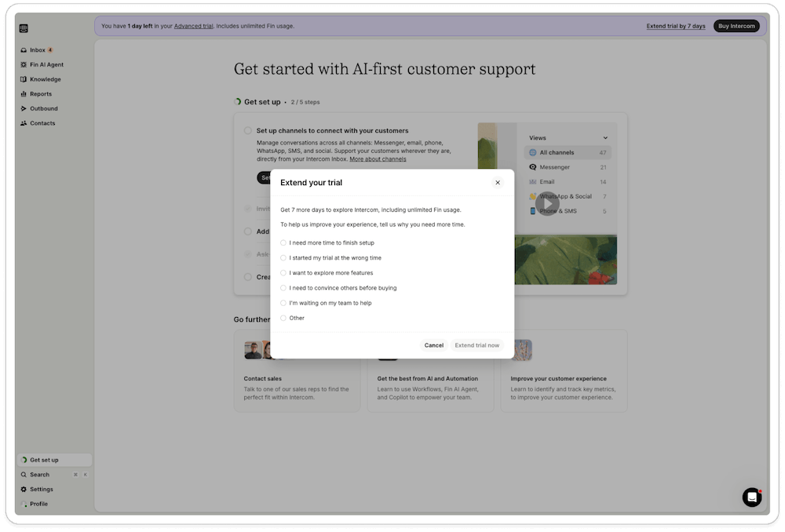Image resolution: width=785 pixels, height=532 pixels.
Task: Click the Phone & SMS icon
Action: (x=533, y=211)
